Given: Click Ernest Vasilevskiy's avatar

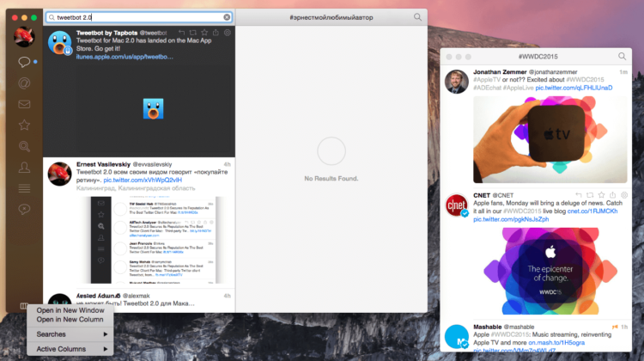Looking at the screenshot, I should [x=59, y=174].
